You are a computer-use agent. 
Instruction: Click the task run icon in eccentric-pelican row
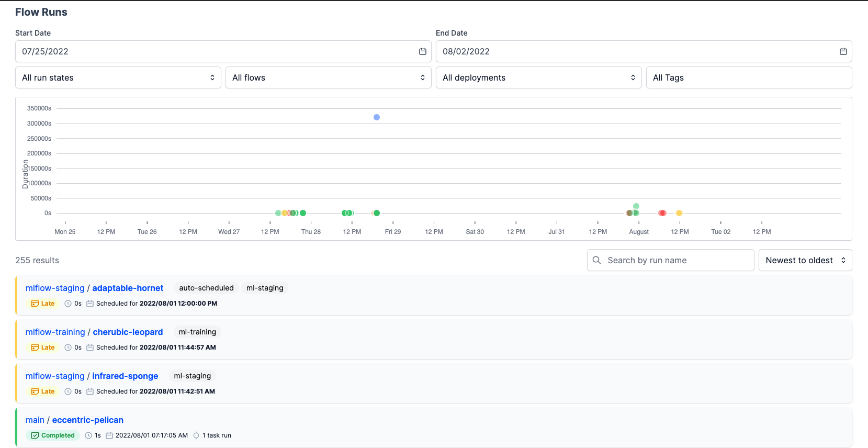coord(196,435)
